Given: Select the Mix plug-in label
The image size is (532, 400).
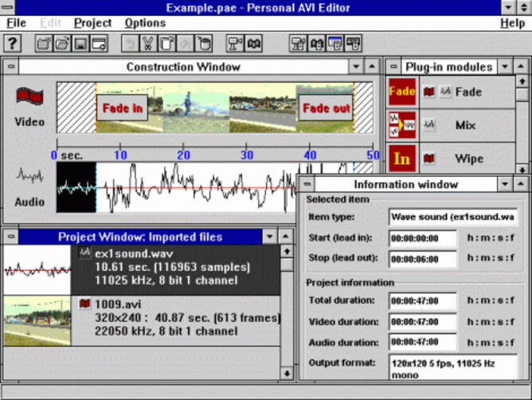Looking at the screenshot, I should 465,125.
